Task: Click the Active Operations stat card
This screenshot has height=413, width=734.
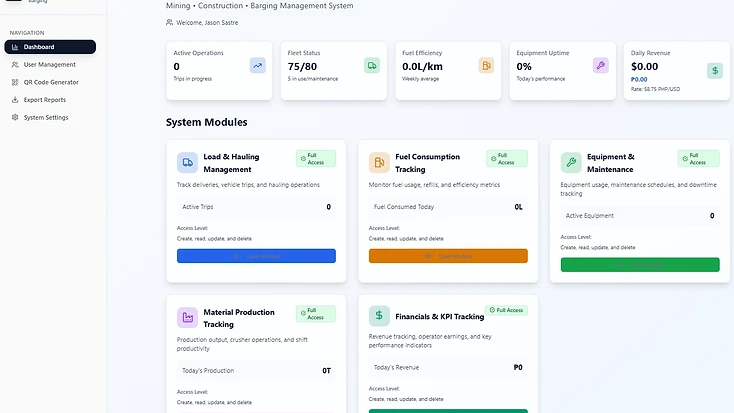Action: [219, 71]
